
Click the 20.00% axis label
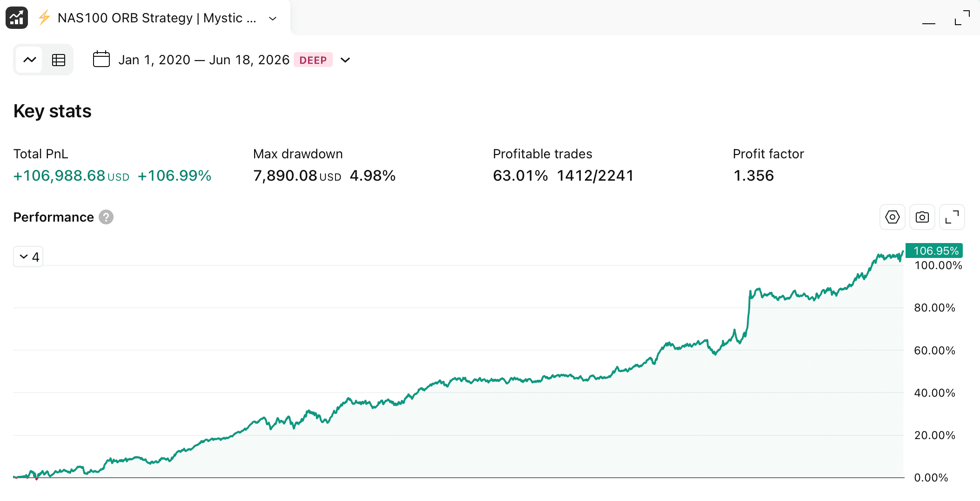coord(934,435)
